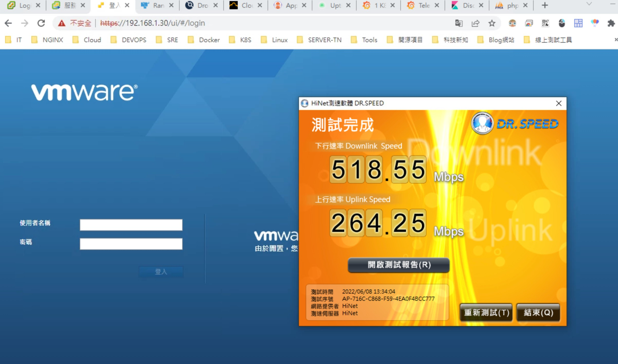Screen dimensions: 618x364
Task: Open the extensions puzzle-piece menu
Action: tap(611, 23)
